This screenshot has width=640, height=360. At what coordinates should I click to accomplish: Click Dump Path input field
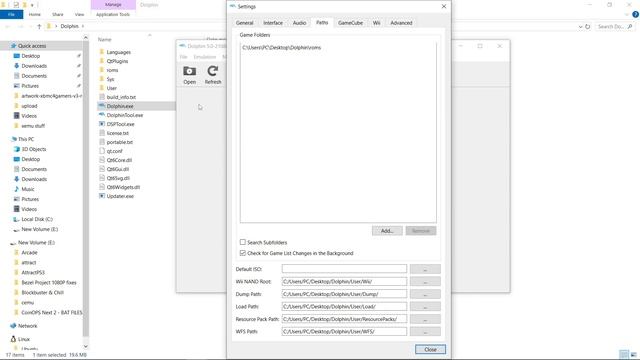(344, 294)
